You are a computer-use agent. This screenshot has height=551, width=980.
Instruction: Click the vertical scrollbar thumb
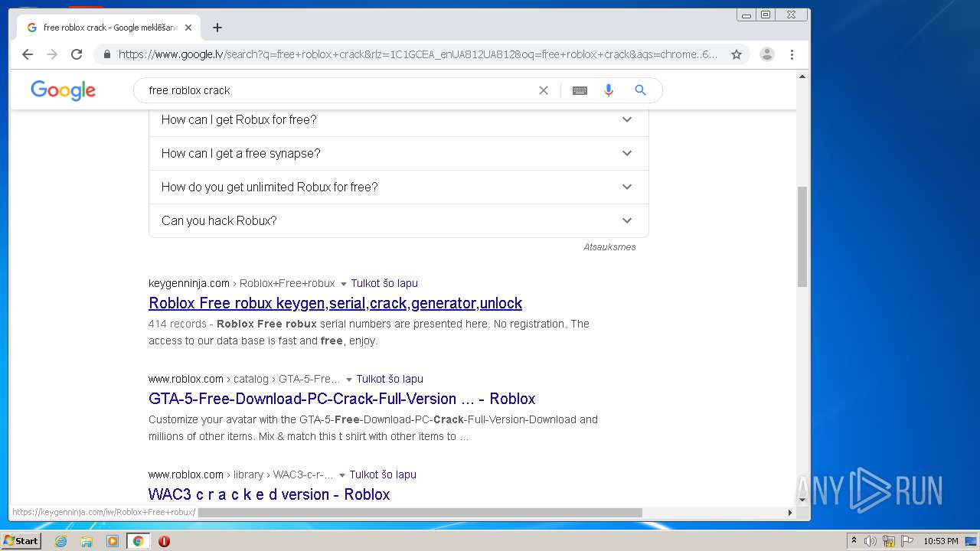click(802, 236)
